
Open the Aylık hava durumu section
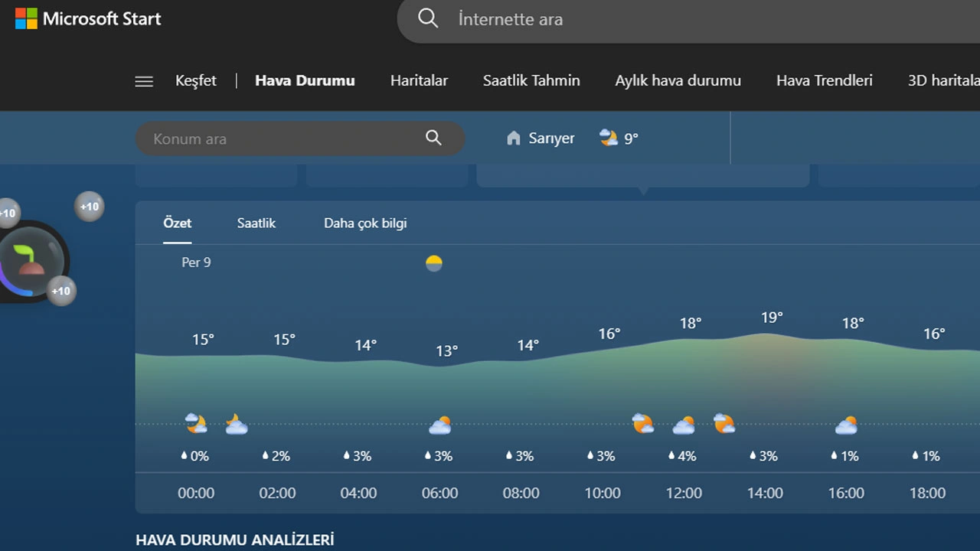(678, 80)
